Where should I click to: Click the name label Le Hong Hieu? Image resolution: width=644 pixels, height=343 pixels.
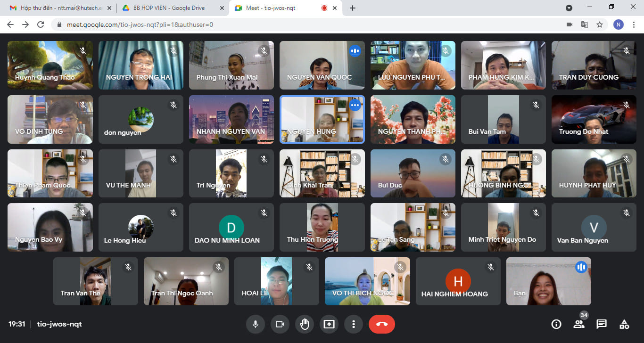[x=125, y=240]
